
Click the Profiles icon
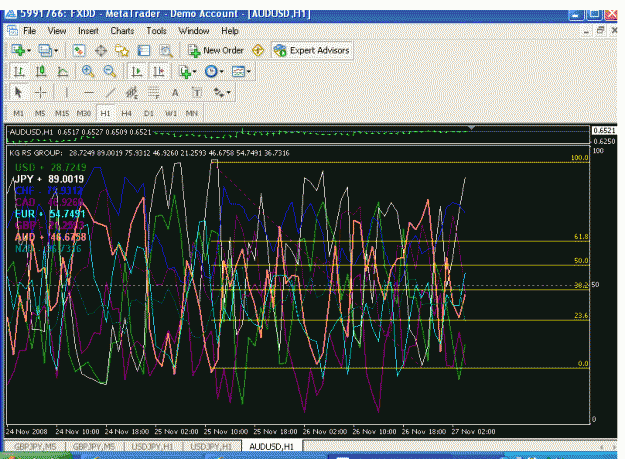point(45,50)
